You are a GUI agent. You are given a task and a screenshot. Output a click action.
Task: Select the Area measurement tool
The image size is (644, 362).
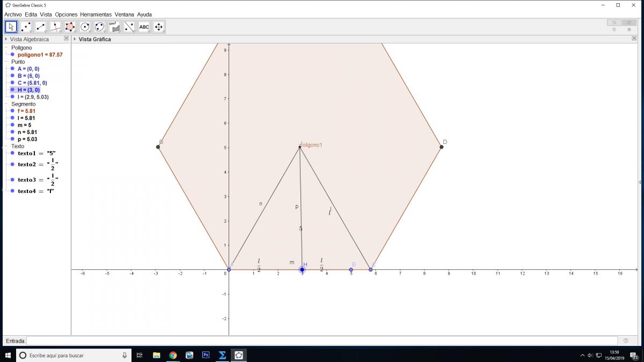pyautogui.click(x=114, y=27)
